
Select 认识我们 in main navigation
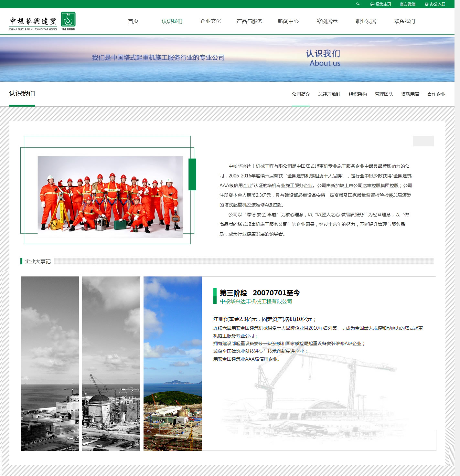(172, 21)
